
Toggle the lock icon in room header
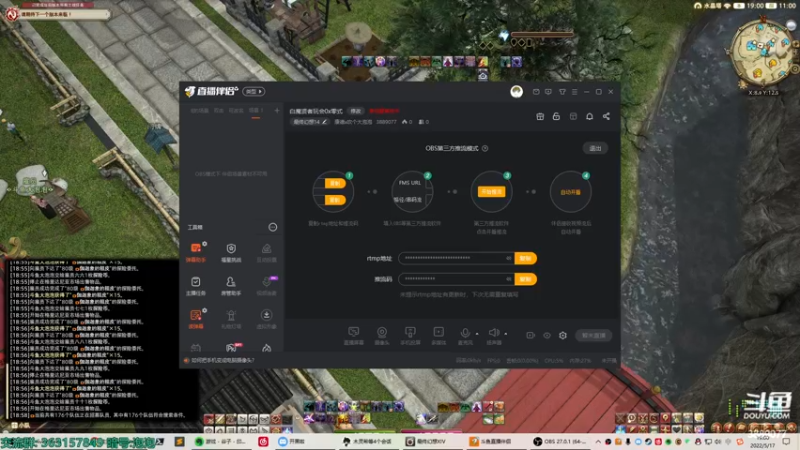(x=556, y=116)
